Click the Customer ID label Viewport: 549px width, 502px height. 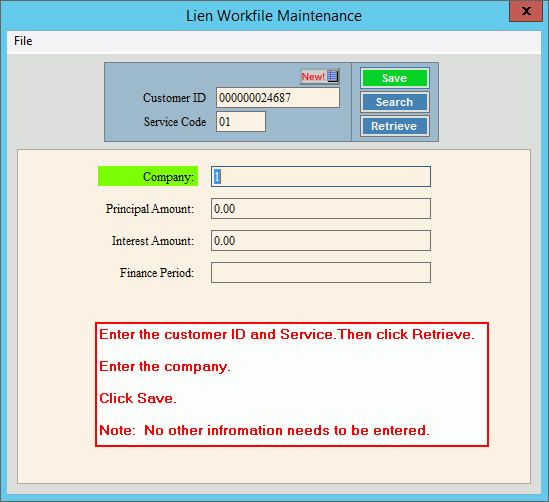[174, 98]
